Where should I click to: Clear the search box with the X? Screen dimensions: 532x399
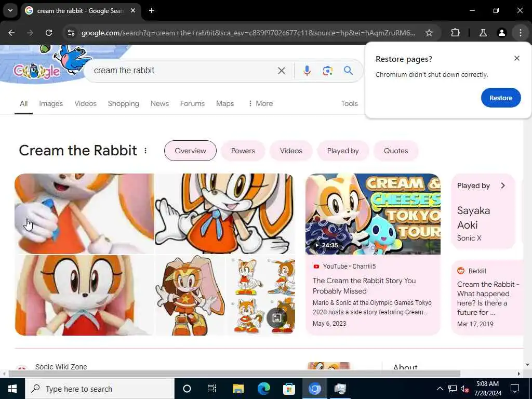(281, 71)
